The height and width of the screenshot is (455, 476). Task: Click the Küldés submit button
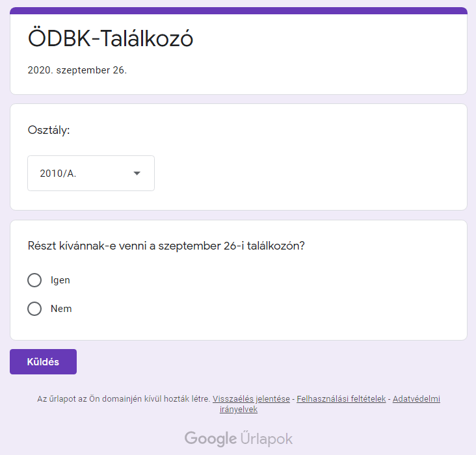pyautogui.click(x=43, y=362)
